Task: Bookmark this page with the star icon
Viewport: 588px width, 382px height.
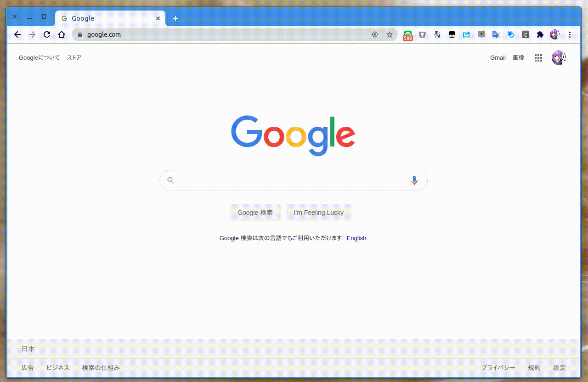Action: coord(390,34)
